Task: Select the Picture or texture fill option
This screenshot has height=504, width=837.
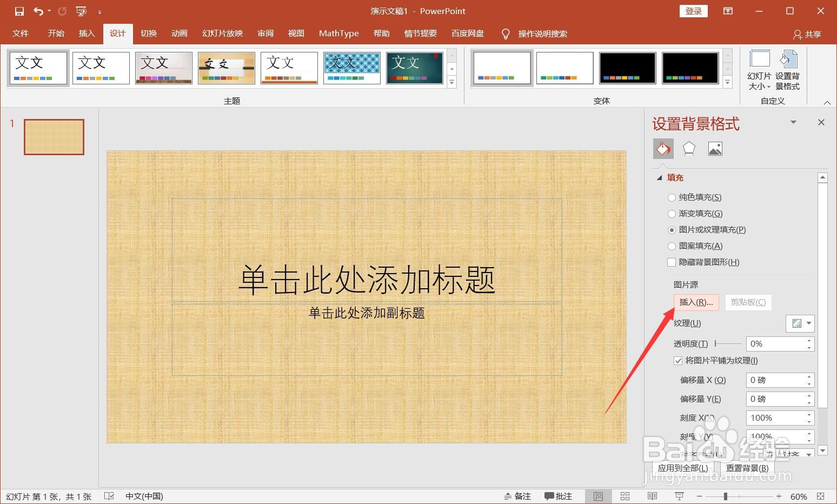Action: [x=672, y=230]
